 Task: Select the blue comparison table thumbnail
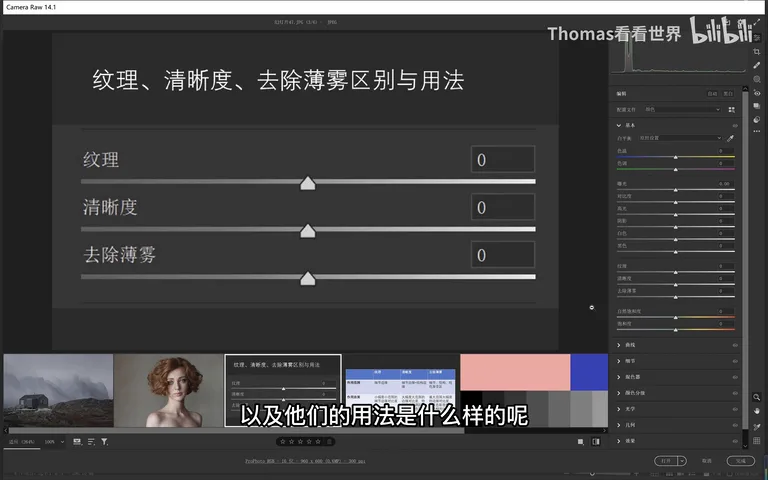click(x=401, y=391)
